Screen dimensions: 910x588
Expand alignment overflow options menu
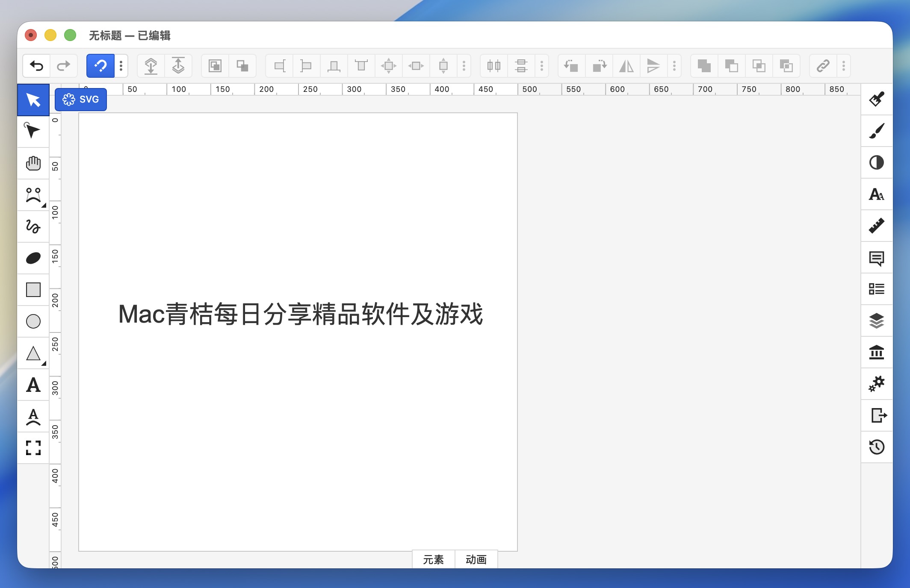coord(464,66)
